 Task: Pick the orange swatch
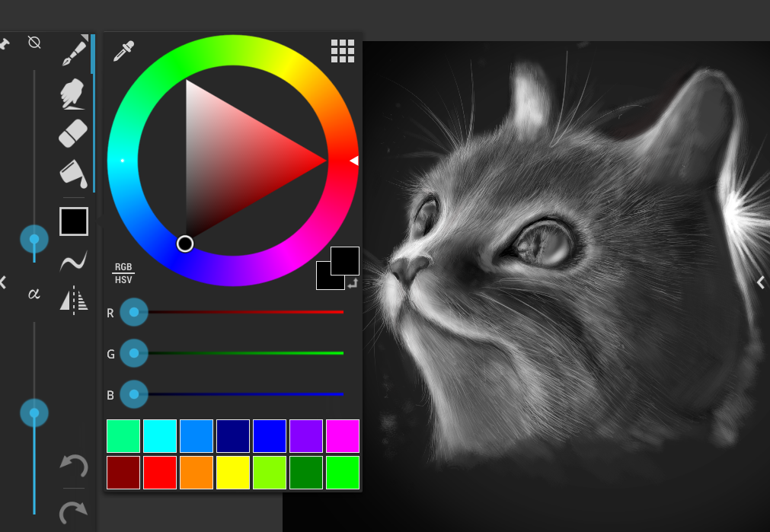click(196, 473)
